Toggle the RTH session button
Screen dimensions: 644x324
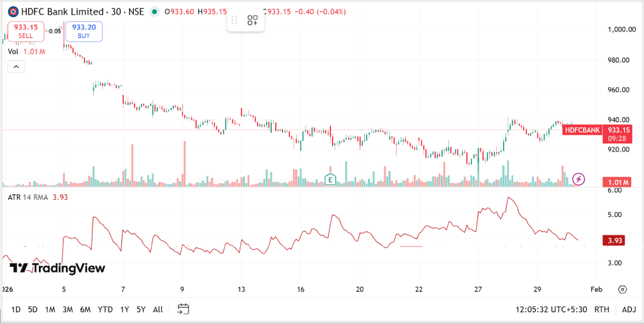[x=602, y=309]
